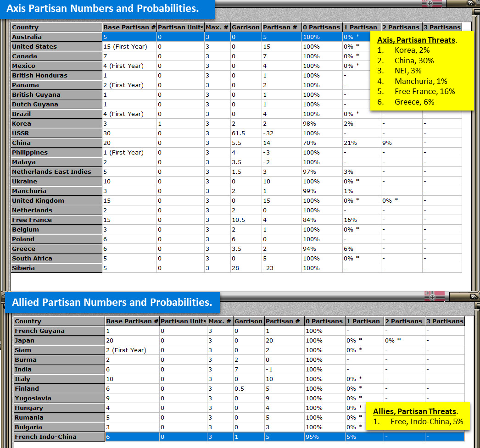Select the French Indo-China row
The image size is (480, 448).
[x=239, y=437]
